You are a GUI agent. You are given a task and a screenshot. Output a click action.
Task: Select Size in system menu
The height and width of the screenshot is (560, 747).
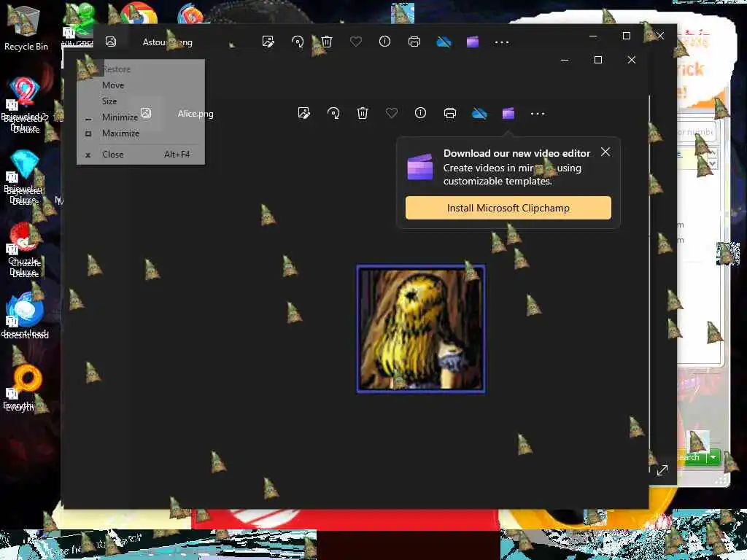coord(141,101)
